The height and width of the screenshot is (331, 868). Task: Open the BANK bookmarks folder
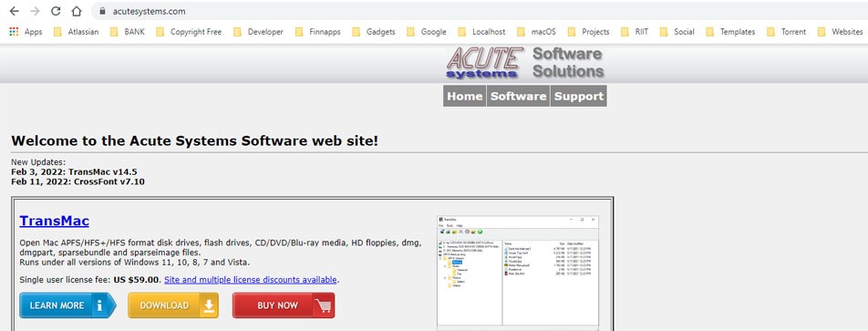[128, 32]
